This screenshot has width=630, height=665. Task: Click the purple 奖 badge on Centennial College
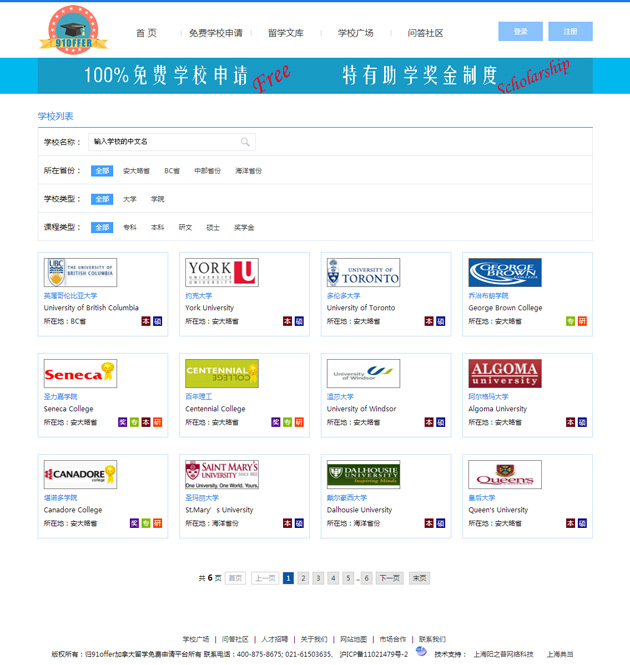[276, 422]
